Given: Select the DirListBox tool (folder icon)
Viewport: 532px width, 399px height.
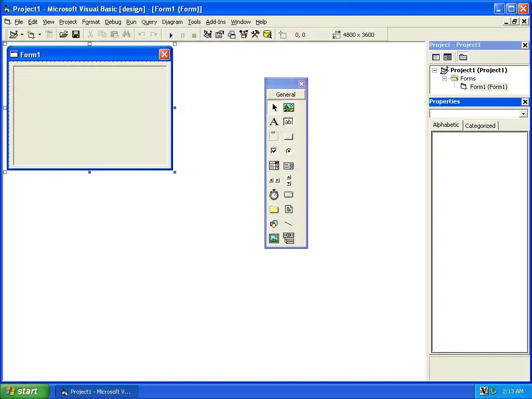Looking at the screenshot, I should (274, 209).
